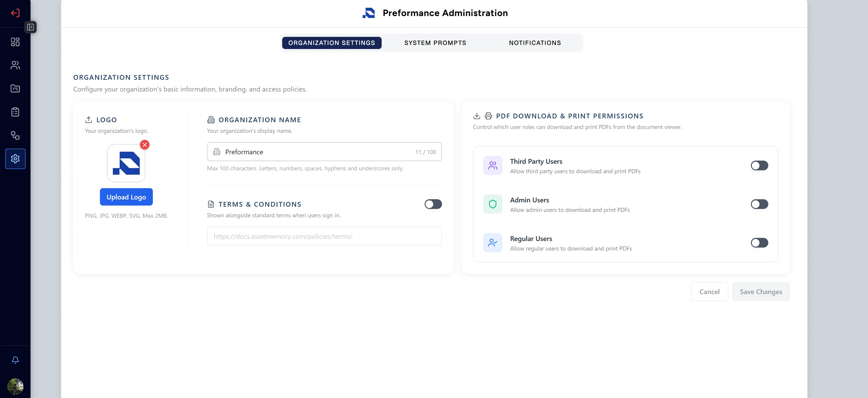Screen dimensions: 868x398
Task: Focus the terms URL input field
Action: point(324,236)
